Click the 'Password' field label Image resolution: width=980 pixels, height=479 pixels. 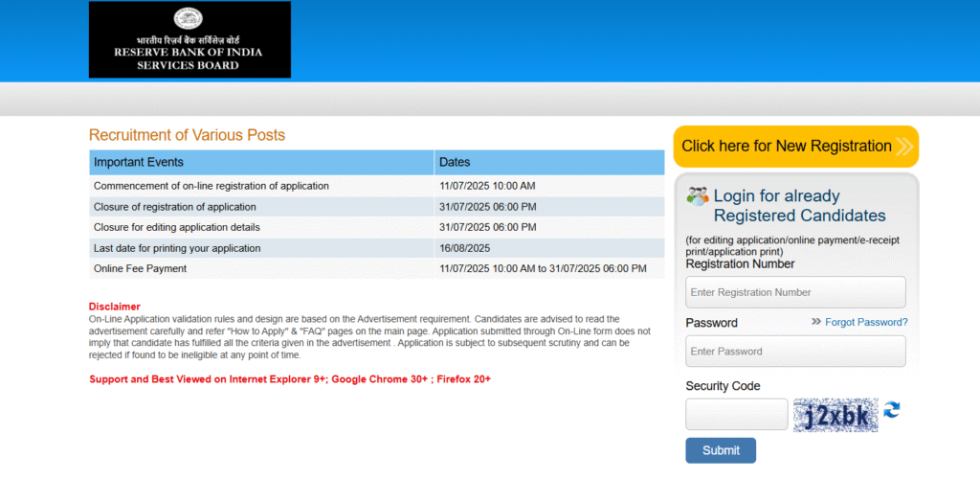711,323
